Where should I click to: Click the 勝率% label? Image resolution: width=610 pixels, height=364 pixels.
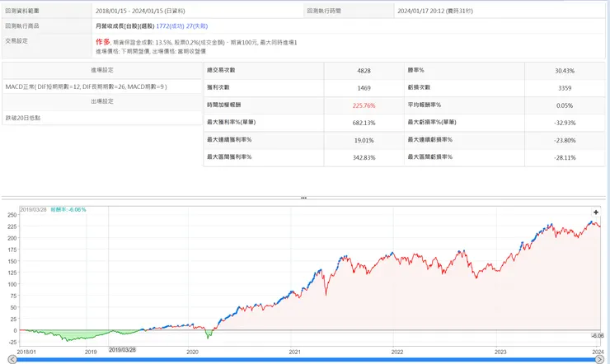pyautogui.click(x=416, y=70)
